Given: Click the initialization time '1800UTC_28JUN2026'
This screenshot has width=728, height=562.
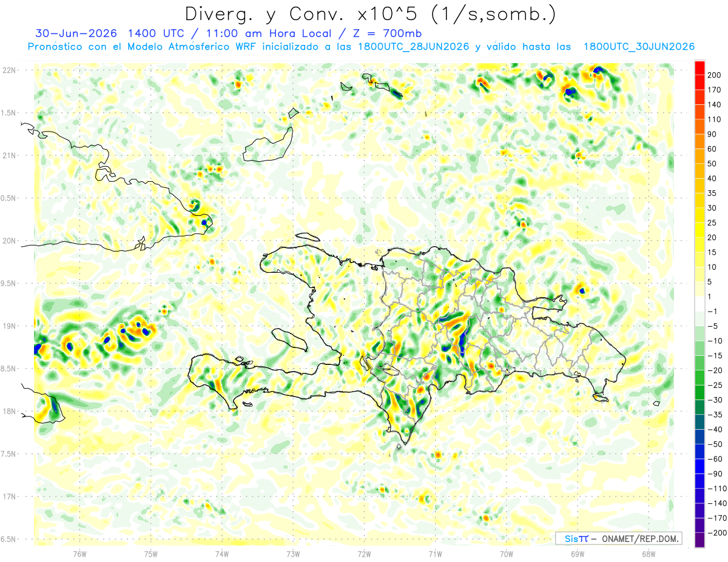Looking at the screenshot, I should pyautogui.click(x=414, y=47).
